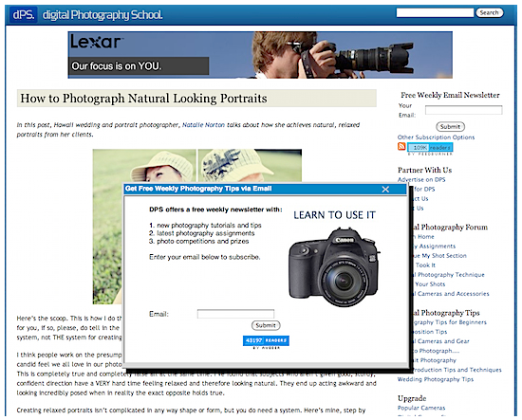Focus the header search text field

click(x=435, y=12)
